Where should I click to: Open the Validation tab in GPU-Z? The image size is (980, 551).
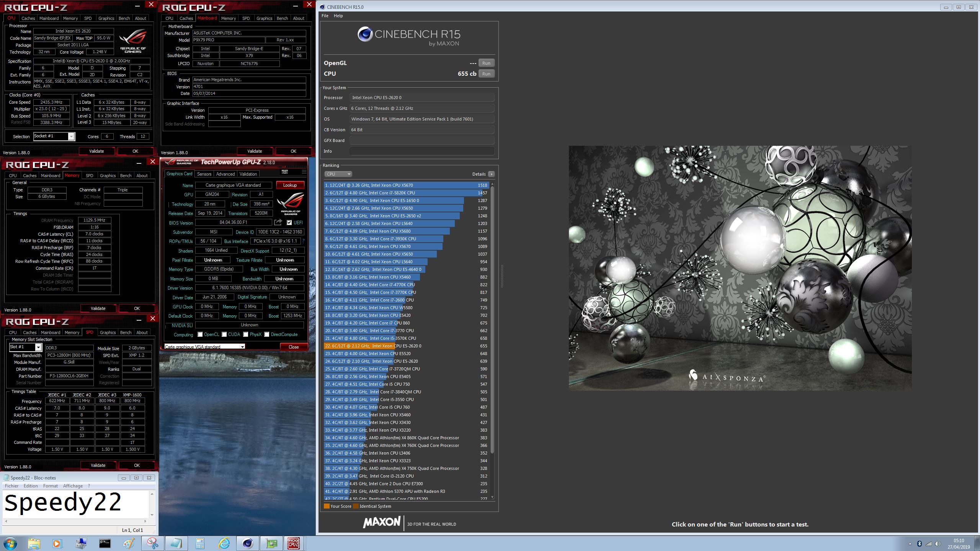[x=248, y=174]
